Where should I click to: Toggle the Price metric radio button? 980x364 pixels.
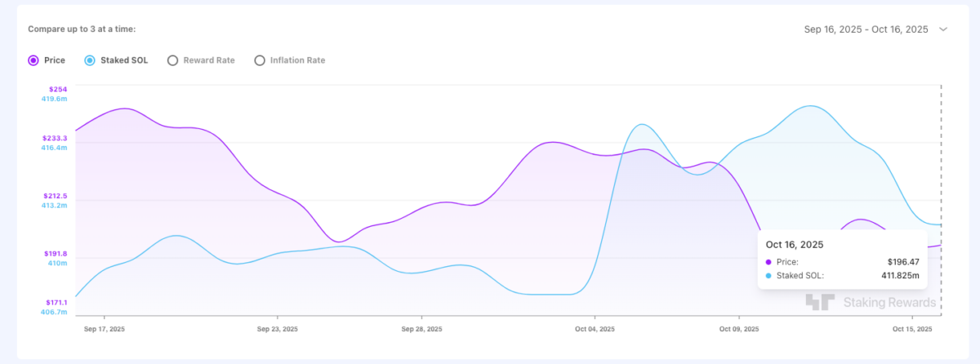click(x=33, y=60)
